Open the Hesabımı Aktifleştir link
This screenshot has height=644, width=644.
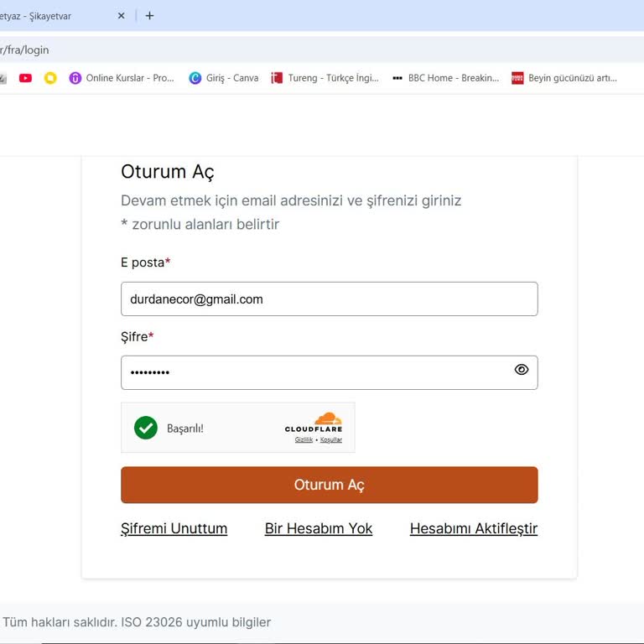point(474,528)
